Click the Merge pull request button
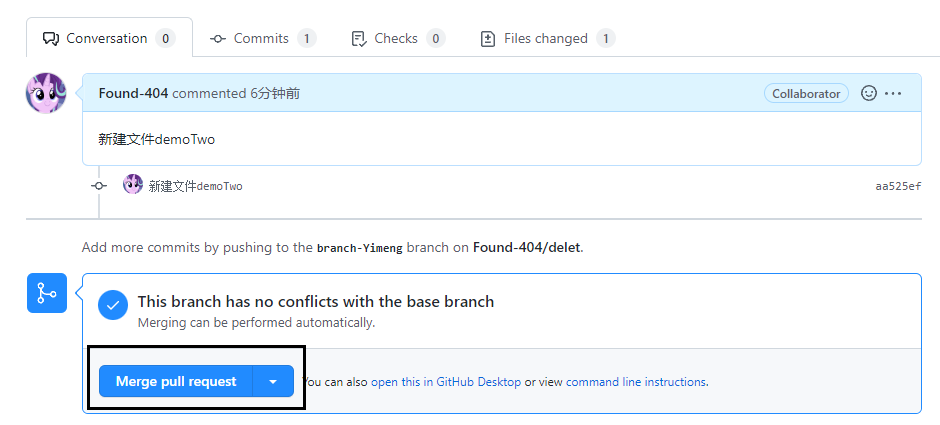The width and height of the screenshot is (940, 425). 176,381
